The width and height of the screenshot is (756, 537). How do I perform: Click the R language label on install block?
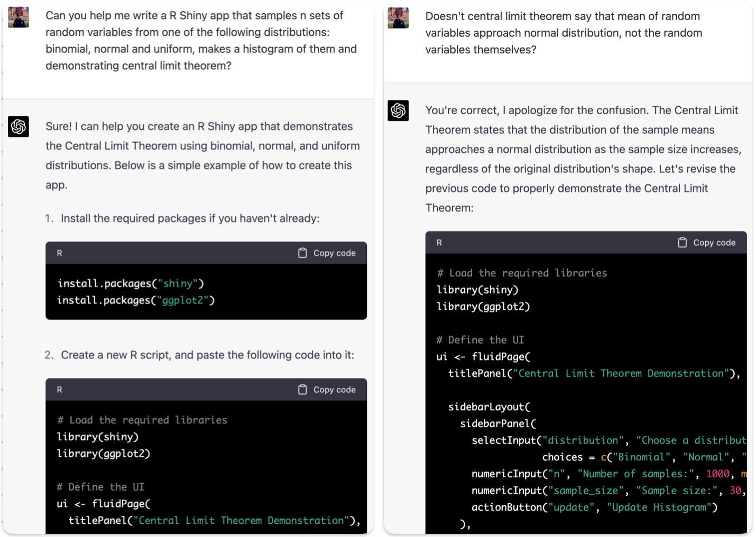pyautogui.click(x=60, y=253)
